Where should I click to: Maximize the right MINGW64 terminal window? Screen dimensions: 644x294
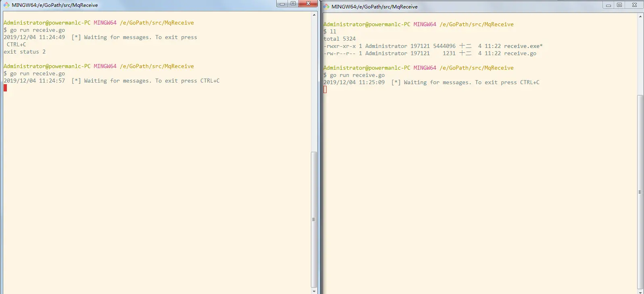(619, 5)
